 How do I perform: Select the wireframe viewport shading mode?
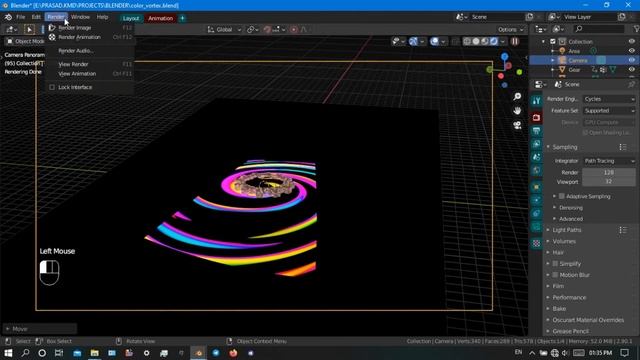click(x=467, y=41)
